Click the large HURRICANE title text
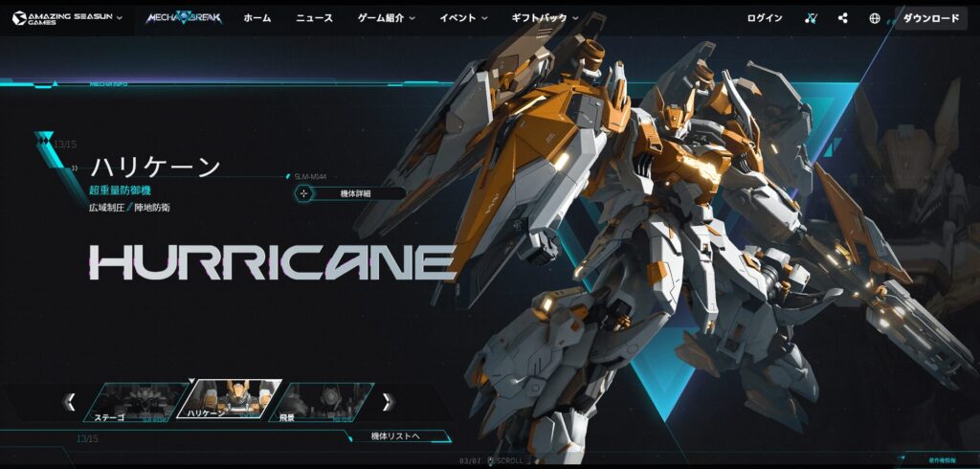Image resolution: width=980 pixels, height=469 pixels. click(x=272, y=261)
